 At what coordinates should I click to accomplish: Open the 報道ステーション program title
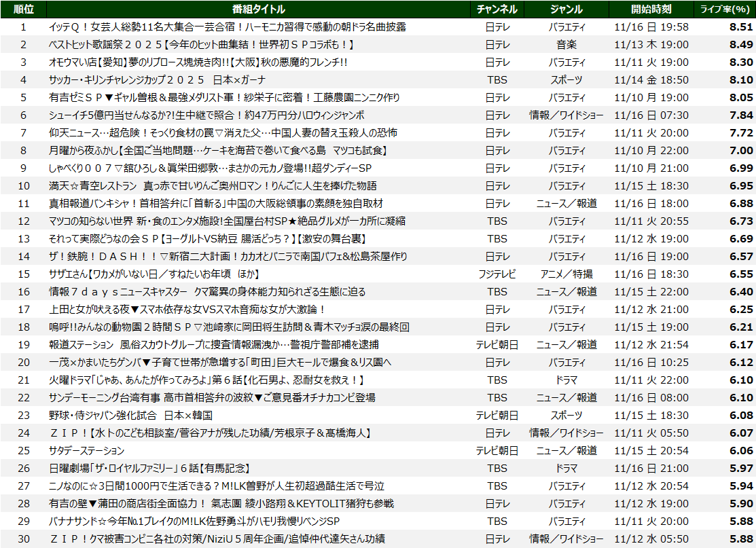coord(214,345)
